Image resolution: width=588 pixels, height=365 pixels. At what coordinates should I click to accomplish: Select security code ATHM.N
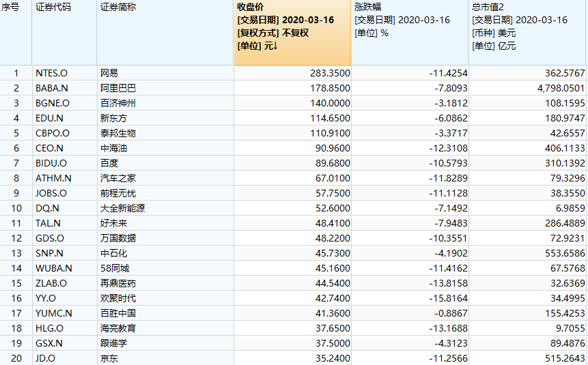click(53, 178)
